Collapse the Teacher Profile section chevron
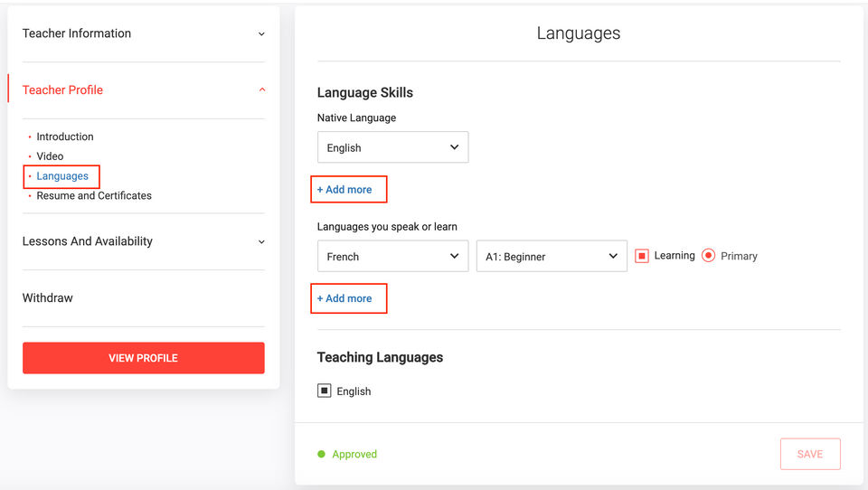Screen dimensions: 868x490 click(262, 90)
